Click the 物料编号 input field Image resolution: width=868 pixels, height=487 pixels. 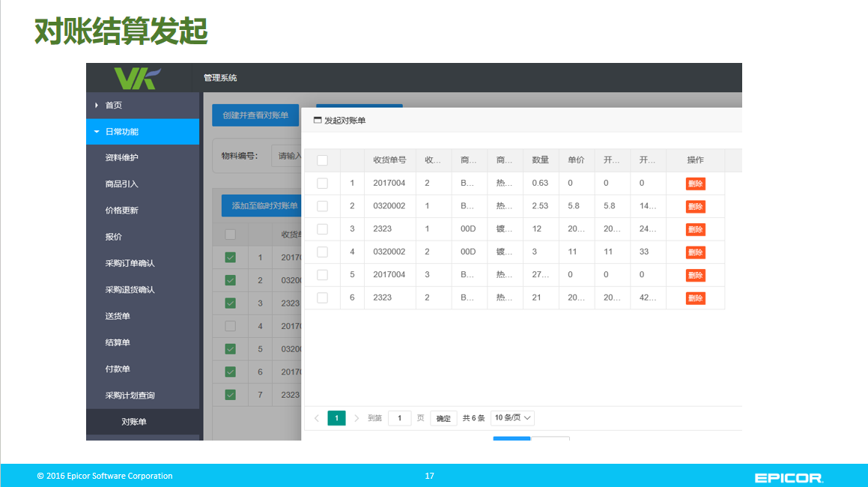click(287, 156)
